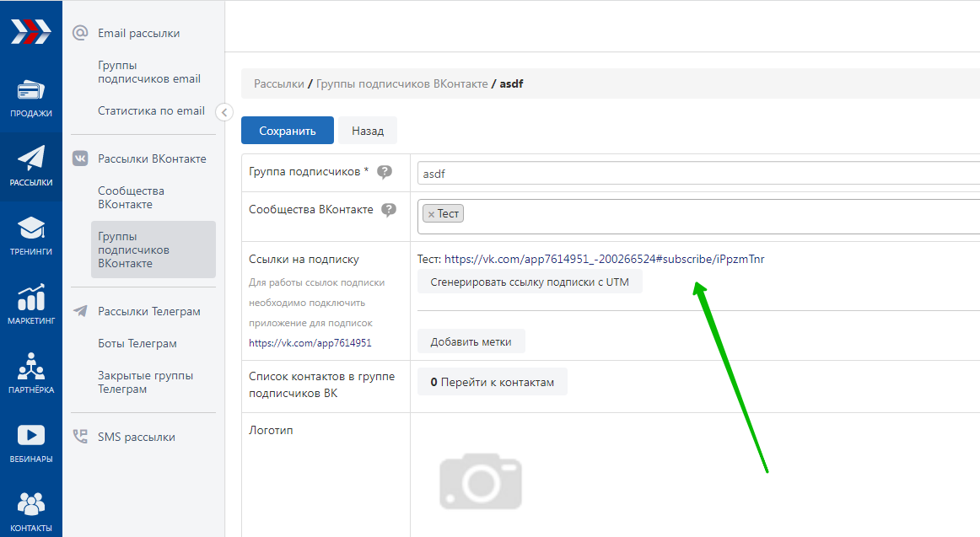
Task: Click the Добавить метки button
Action: coord(471,341)
